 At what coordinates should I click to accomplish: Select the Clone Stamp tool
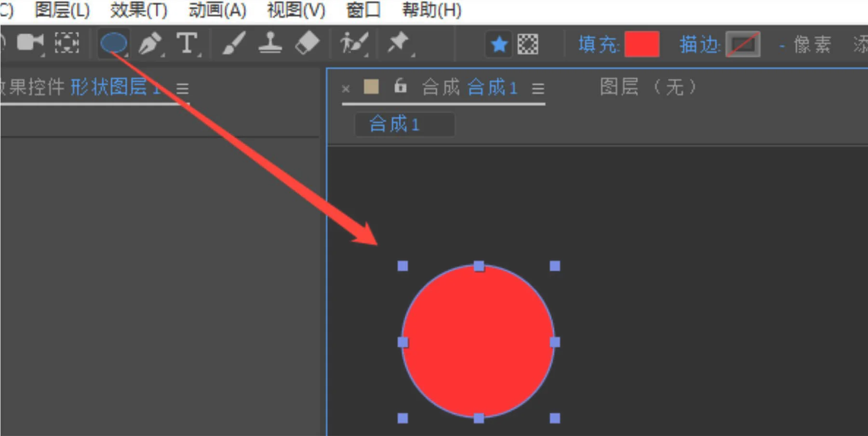pyautogui.click(x=270, y=43)
